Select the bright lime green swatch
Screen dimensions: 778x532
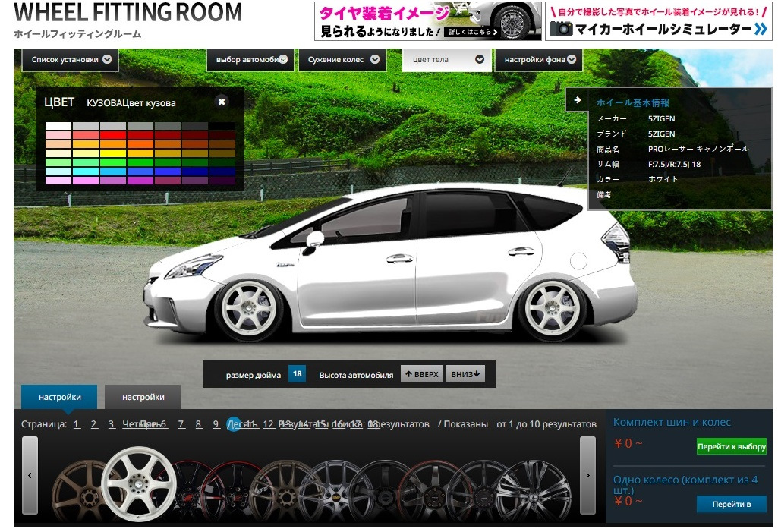(x=112, y=162)
